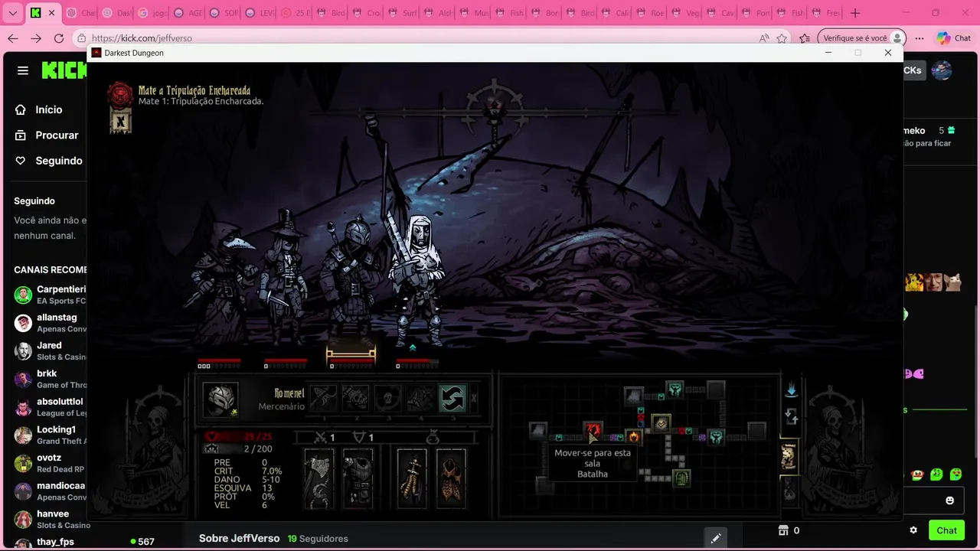This screenshot has width=980, height=551.
Task: Click Verifique se é você profile button
Action: pos(861,38)
